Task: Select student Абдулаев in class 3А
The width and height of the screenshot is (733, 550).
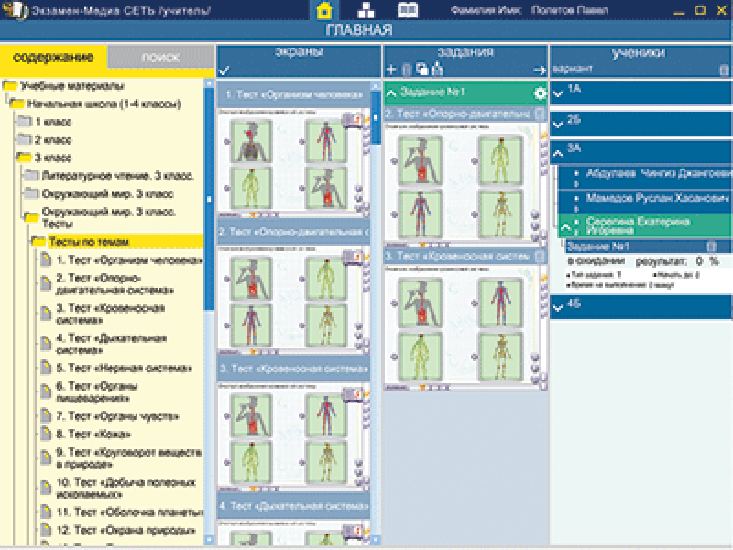Action: tap(645, 177)
